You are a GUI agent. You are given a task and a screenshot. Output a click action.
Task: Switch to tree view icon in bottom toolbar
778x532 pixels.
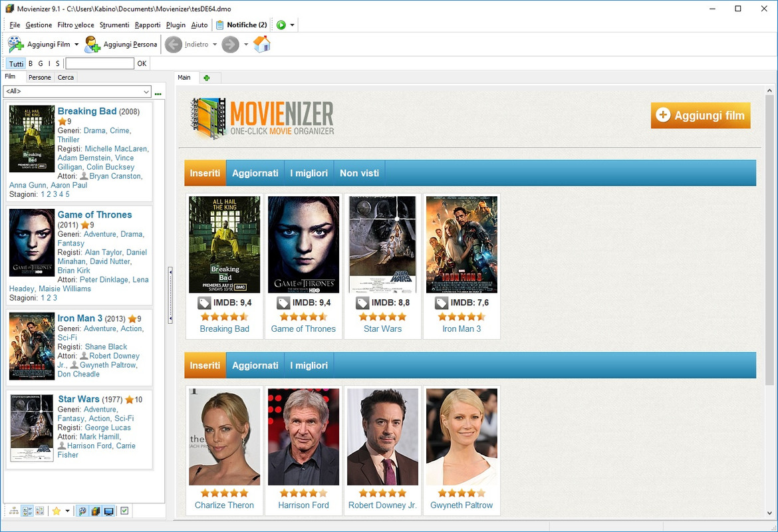pos(14,511)
